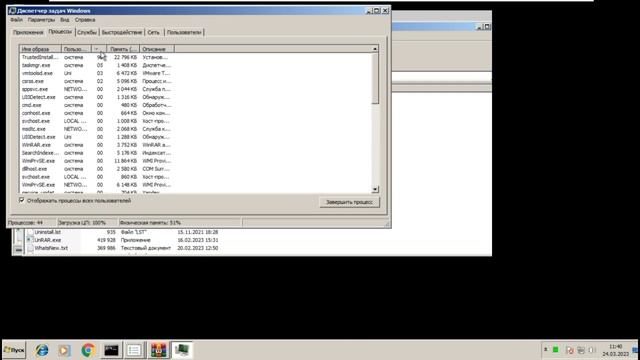640x360 pixels.
Task: Open the volume speaker tray icon
Action: (592, 350)
